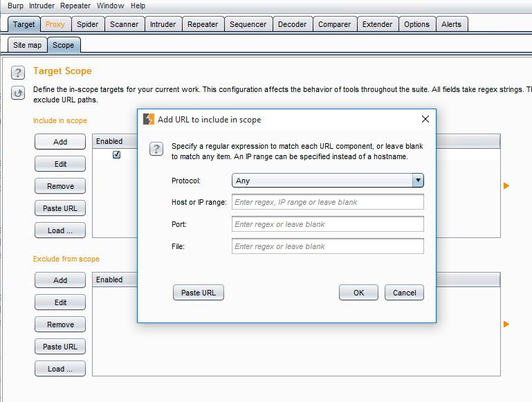Confirm the dialog with OK
The width and height of the screenshot is (532, 402).
[358, 293]
